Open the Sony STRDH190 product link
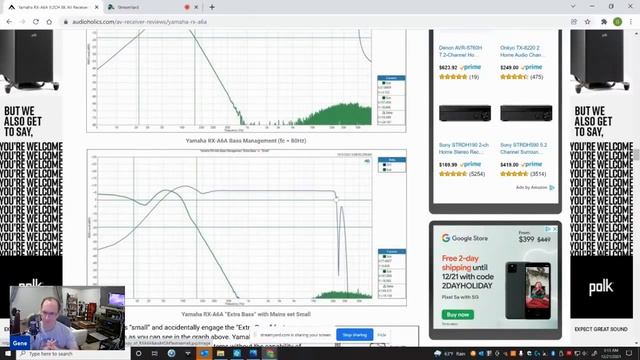This screenshot has width=640, height=360. point(464,148)
